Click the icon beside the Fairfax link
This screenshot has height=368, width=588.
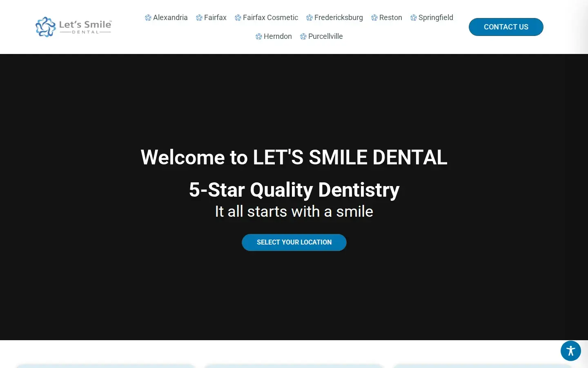(x=199, y=18)
